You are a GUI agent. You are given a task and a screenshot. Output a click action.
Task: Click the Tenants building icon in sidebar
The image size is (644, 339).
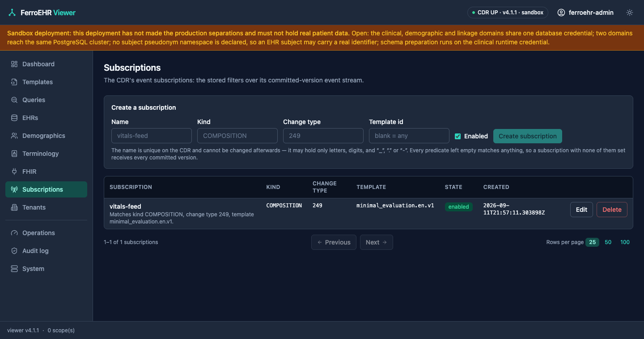click(14, 207)
